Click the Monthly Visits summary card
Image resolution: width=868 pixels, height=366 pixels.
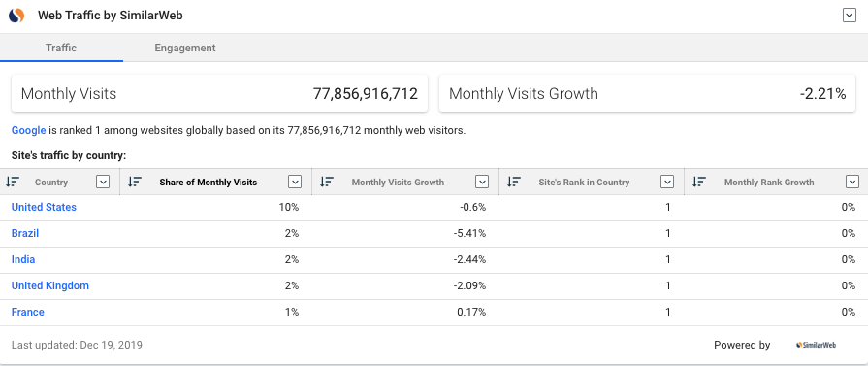coord(220,94)
